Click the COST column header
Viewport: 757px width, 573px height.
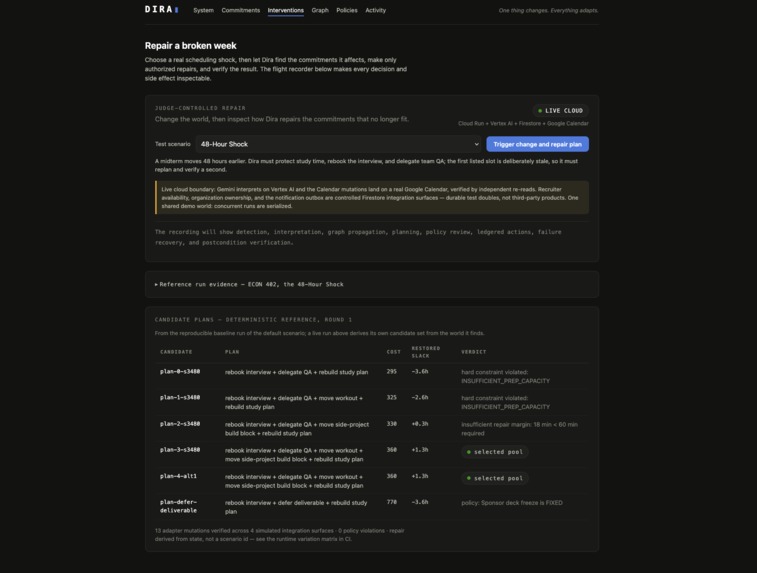393,352
